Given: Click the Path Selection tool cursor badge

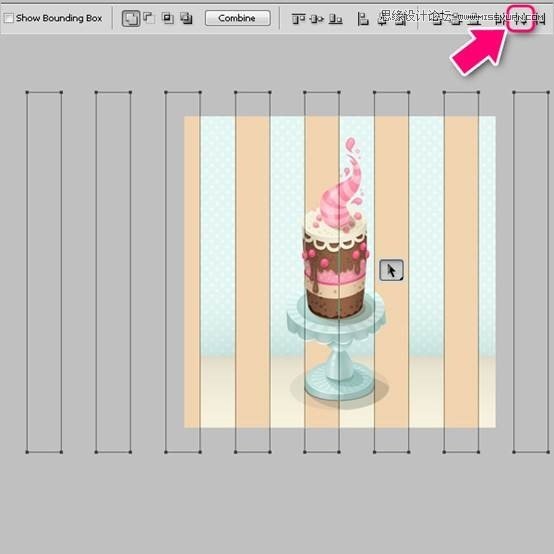Looking at the screenshot, I should pyautogui.click(x=391, y=271).
